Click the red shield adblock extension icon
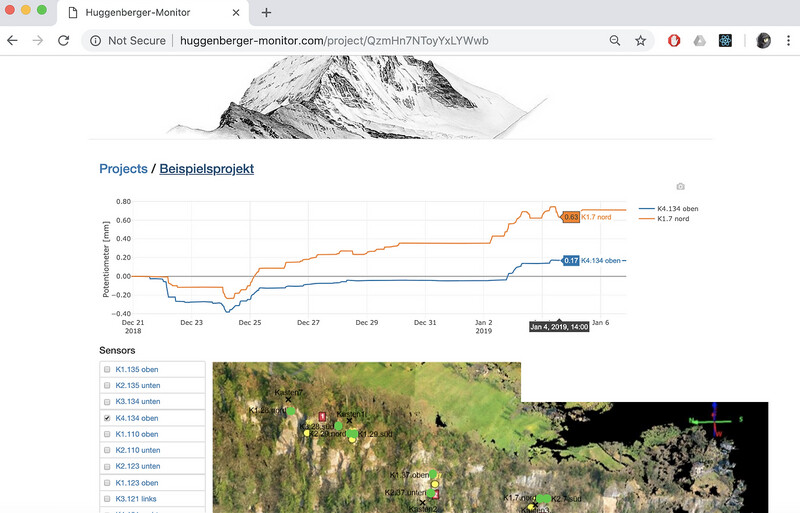 [x=674, y=40]
